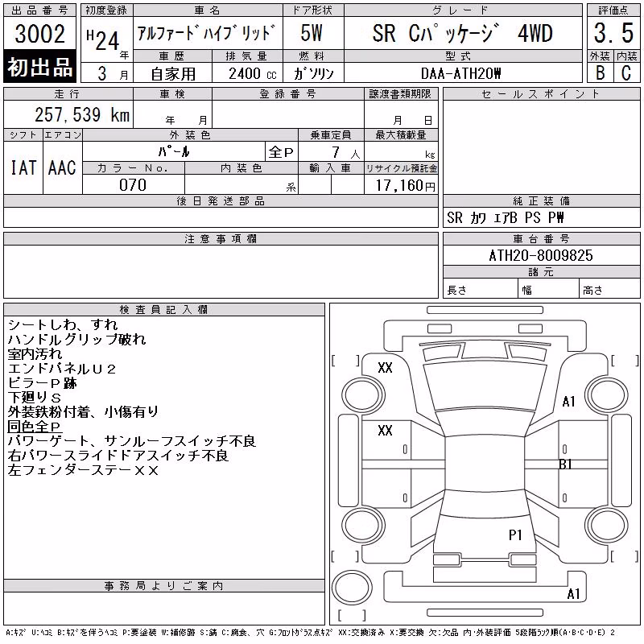Viewport: 644px width, 644px height.
Task: Click the lot number 3002 field
Action: click(x=39, y=33)
